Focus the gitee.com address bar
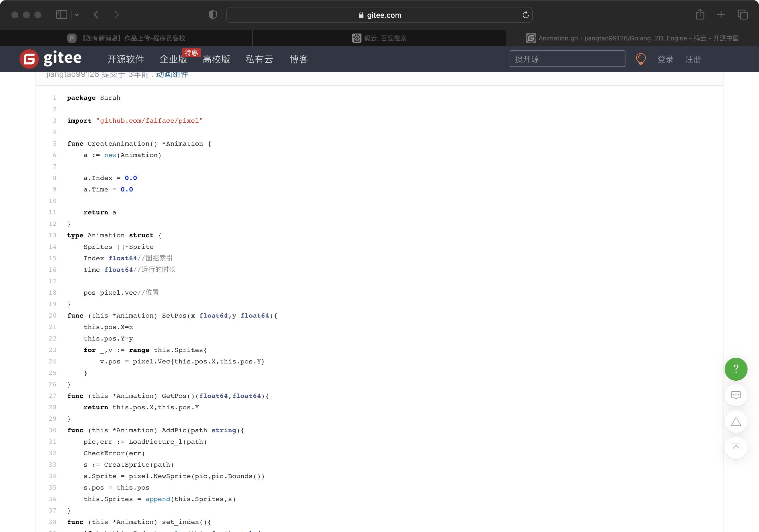The image size is (759, 532). (x=379, y=15)
